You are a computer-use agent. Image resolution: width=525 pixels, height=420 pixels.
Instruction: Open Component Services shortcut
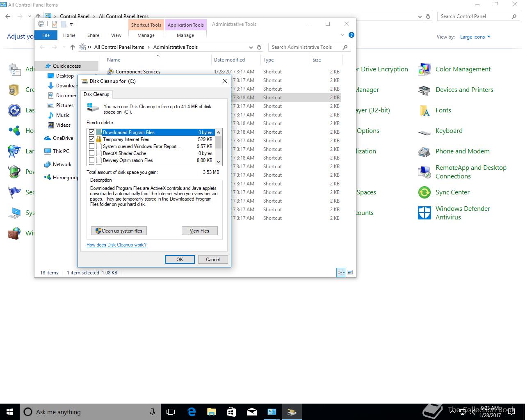(x=138, y=72)
